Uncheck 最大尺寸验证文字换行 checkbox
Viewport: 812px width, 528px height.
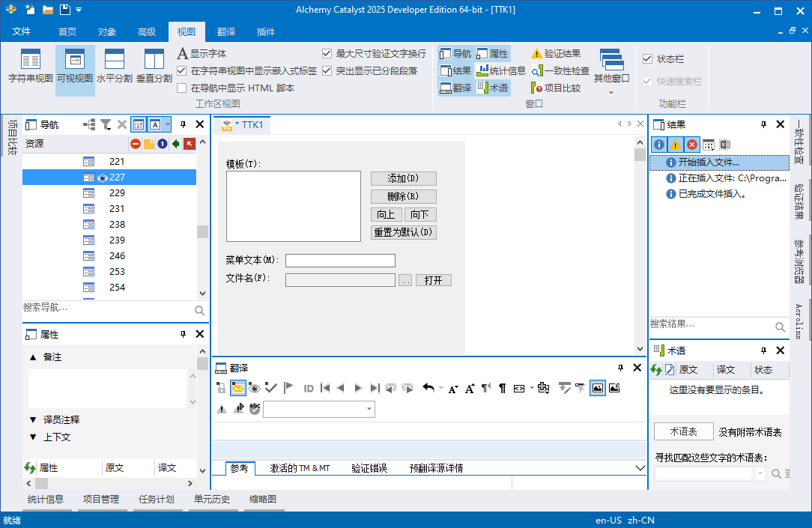[327, 54]
